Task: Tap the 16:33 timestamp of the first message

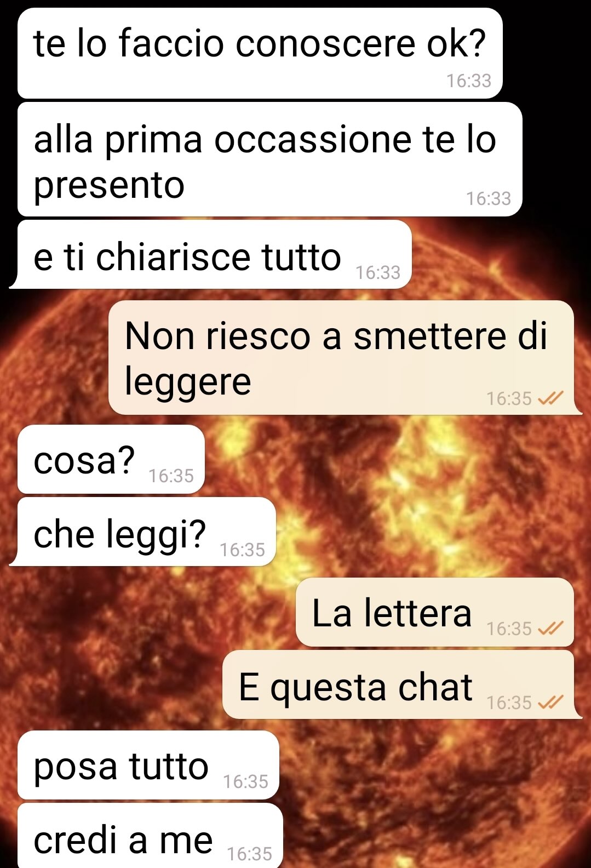Action: click(x=469, y=81)
